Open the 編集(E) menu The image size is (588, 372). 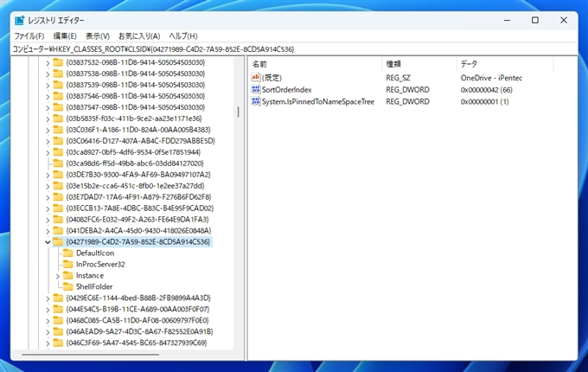pyautogui.click(x=65, y=36)
